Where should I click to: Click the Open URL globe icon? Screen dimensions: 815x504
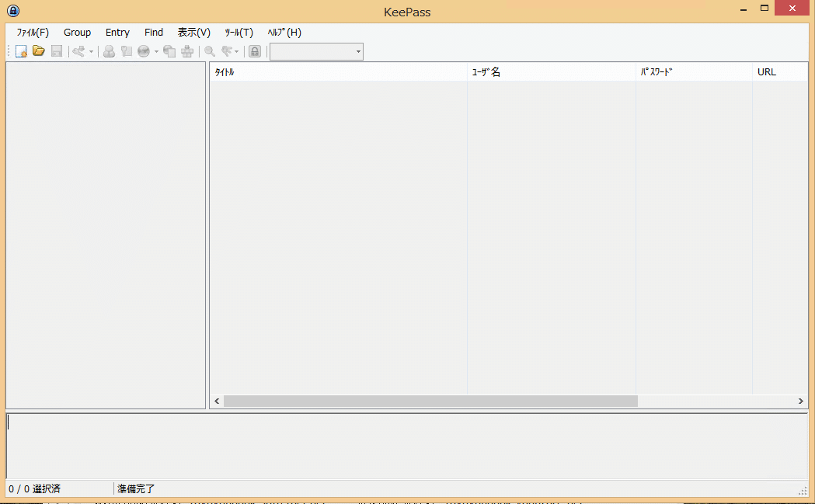click(x=144, y=51)
